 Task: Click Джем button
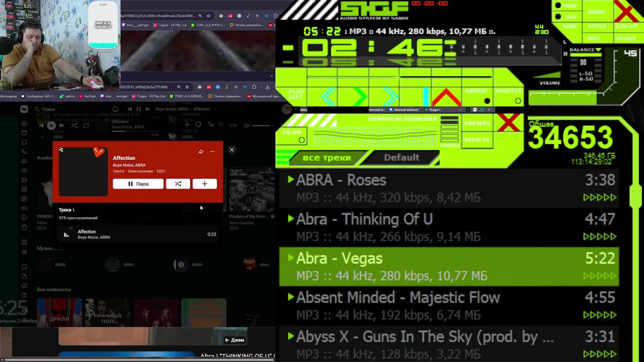[234, 340]
